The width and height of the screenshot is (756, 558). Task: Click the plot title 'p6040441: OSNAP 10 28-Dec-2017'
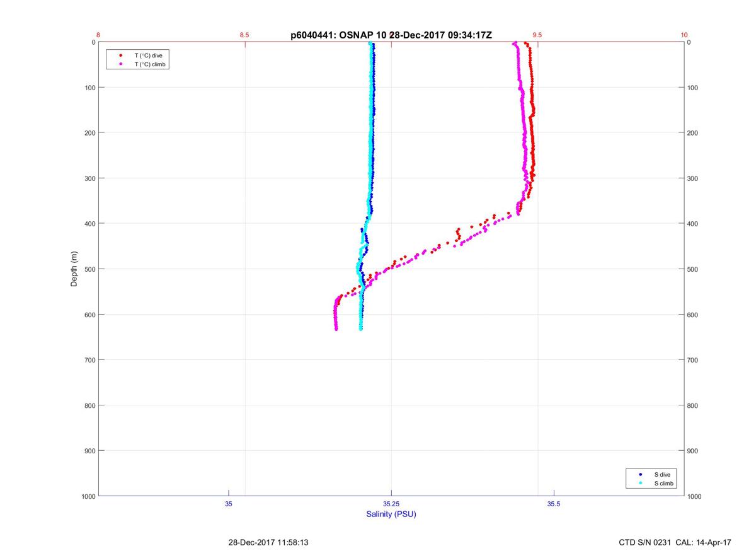click(x=391, y=35)
